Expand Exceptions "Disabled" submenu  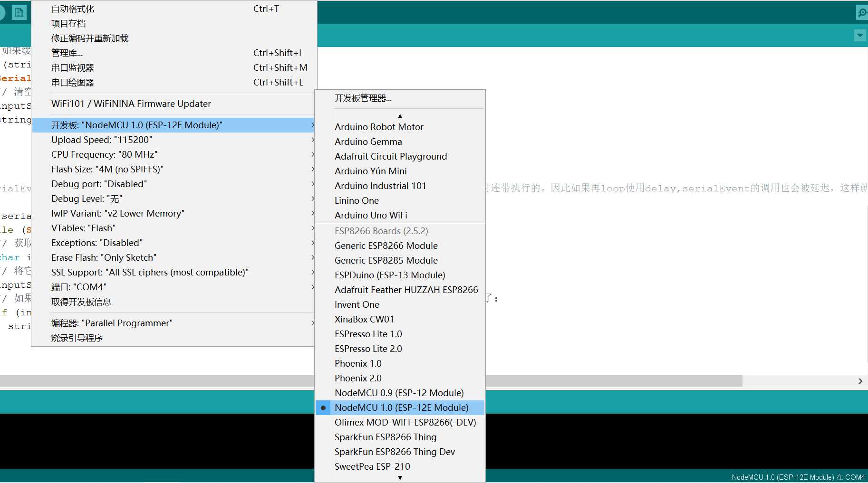click(174, 243)
